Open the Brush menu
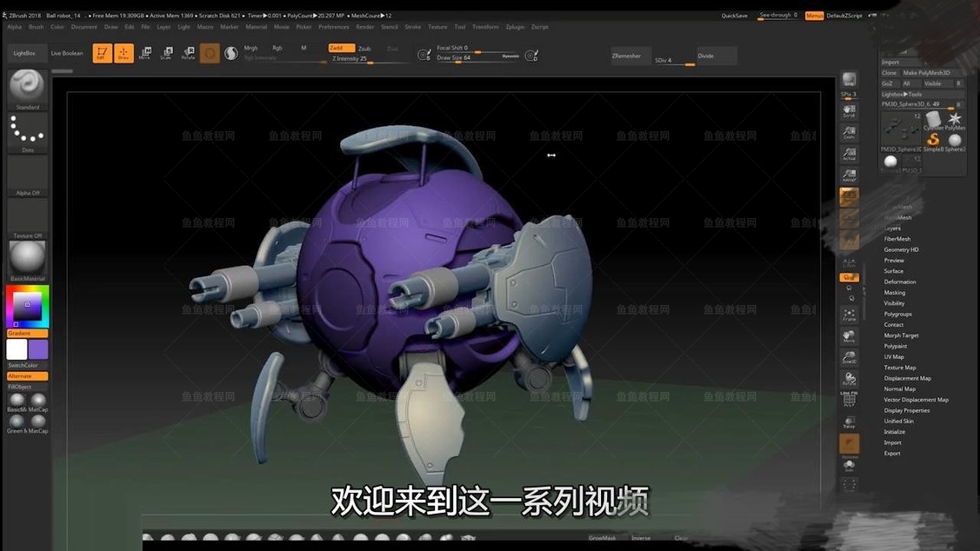 (x=37, y=27)
